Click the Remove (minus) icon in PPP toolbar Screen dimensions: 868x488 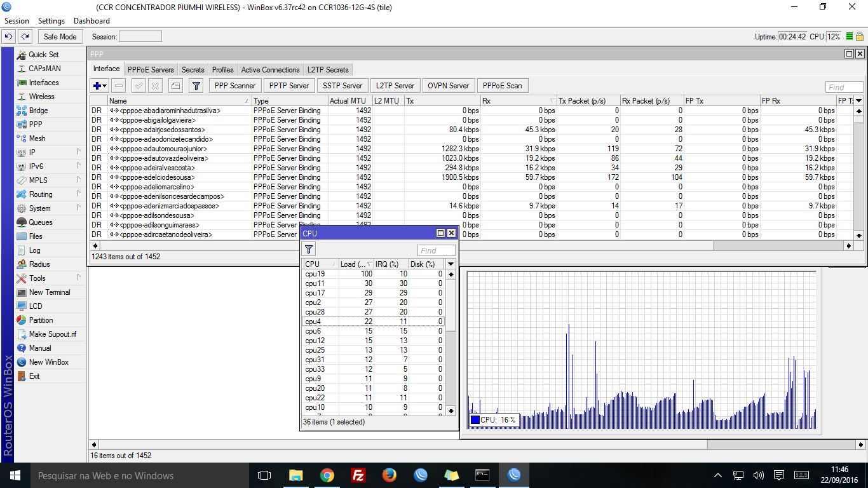click(x=119, y=86)
